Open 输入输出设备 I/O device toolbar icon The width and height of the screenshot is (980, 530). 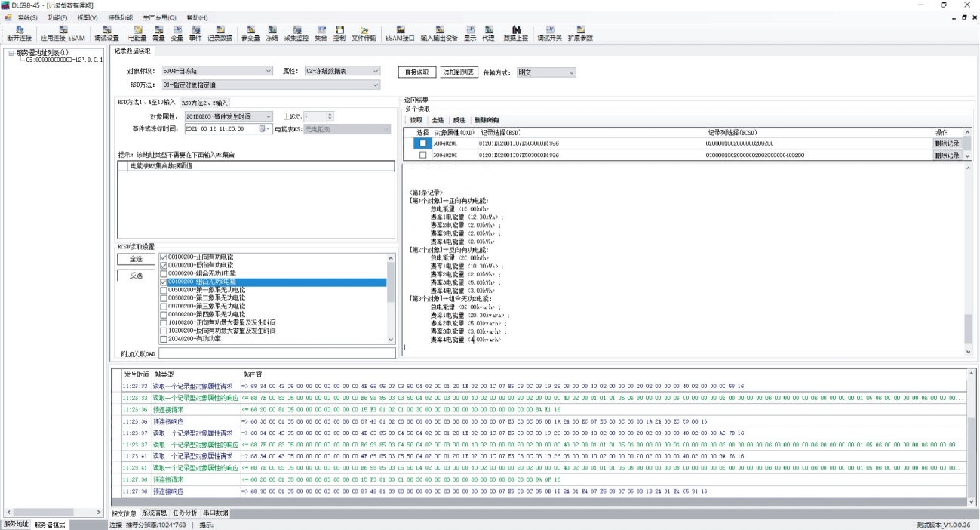click(439, 33)
